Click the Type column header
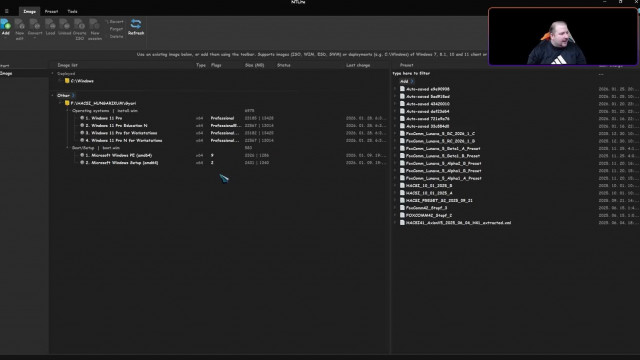Viewport: 640px width, 360px height. click(201, 65)
